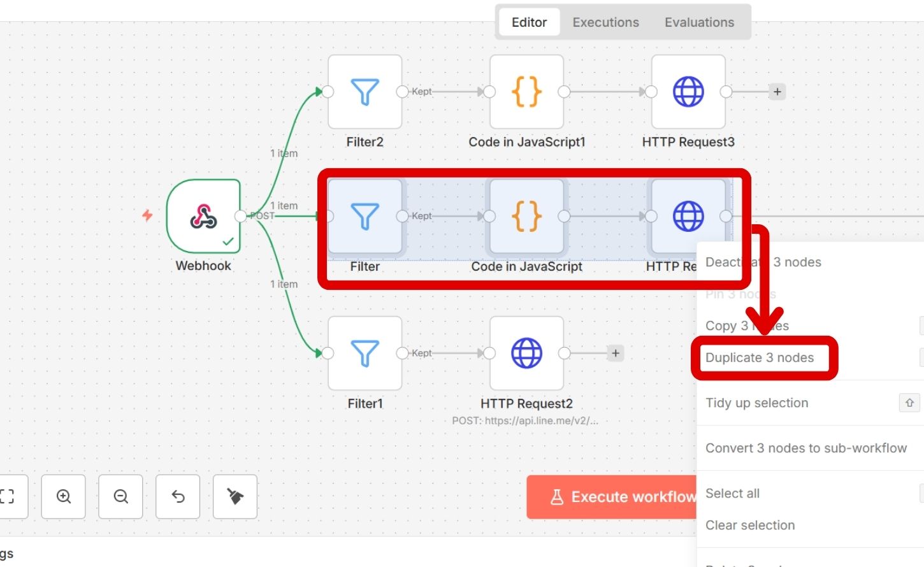
Task: Click the tidy up broom icon
Action: coord(235,496)
